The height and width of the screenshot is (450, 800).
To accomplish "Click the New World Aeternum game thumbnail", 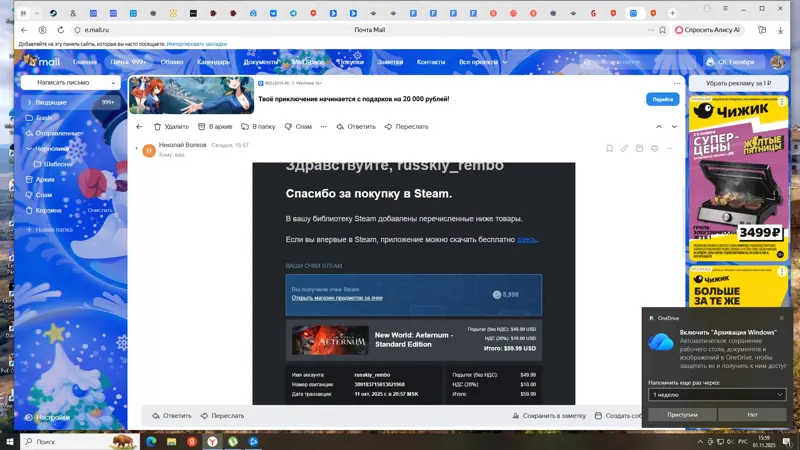I will (330, 340).
